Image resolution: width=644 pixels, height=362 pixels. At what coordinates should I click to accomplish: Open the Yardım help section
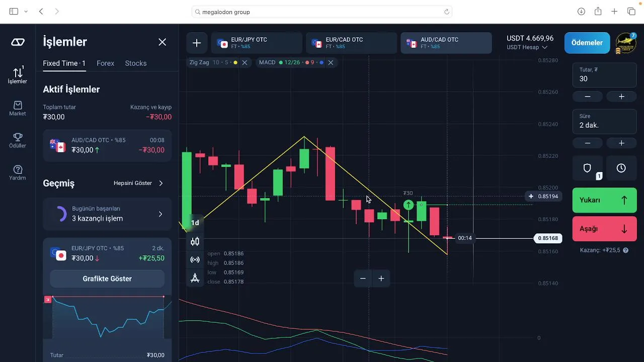pos(18,172)
